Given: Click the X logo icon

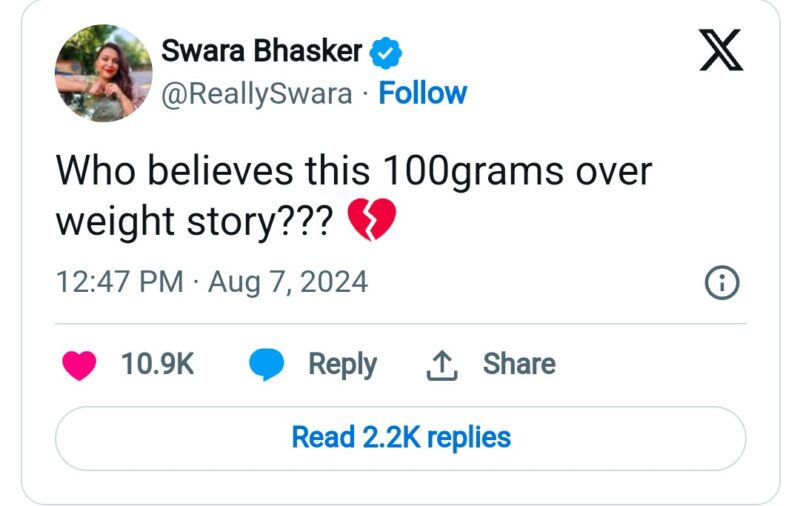Looking at the screenshot, I should pyautogui.click(x=720, y=49).
